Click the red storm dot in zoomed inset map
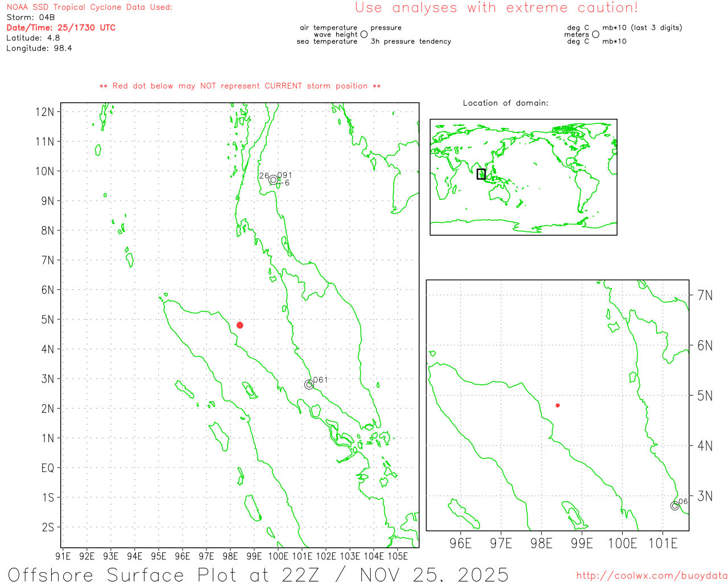 click(x=557, y=405)
